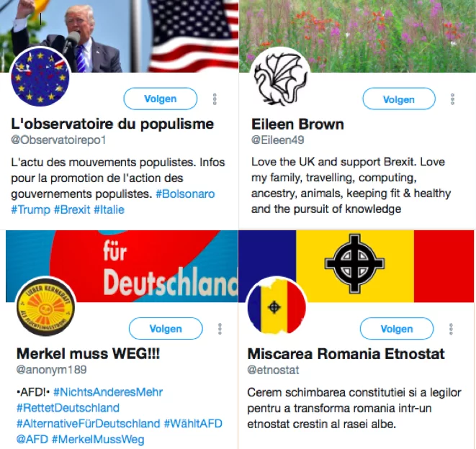Screen dimensions: 476x449
Task: Open more options for L'observatoire du populisme
Action: (x=215, y=99)
